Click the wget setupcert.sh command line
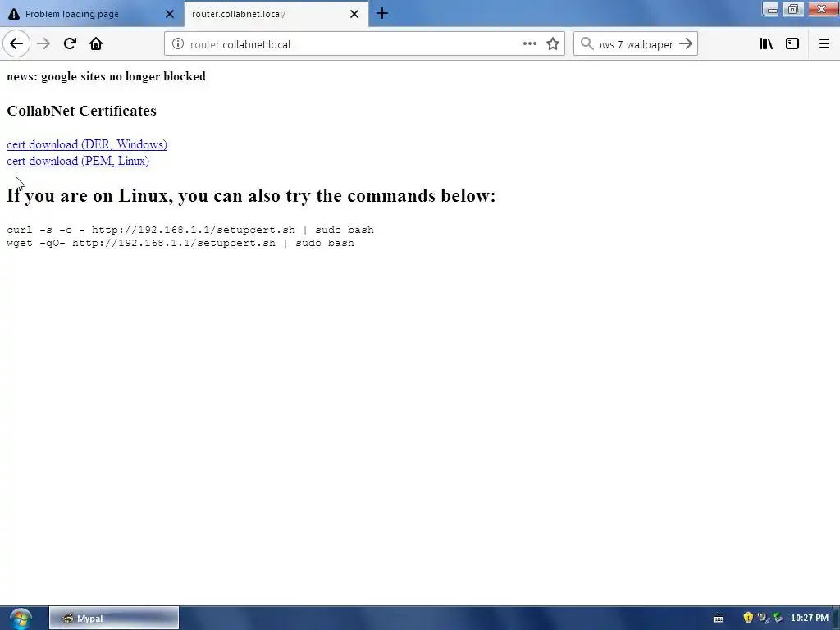The image size is (840, 630). [x=180, y=243]
